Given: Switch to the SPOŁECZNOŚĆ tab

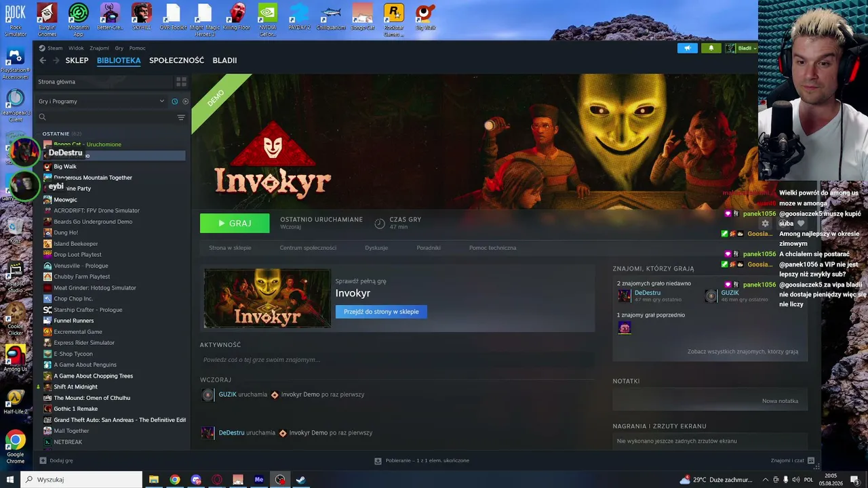Looking at the screenshot, I should coord(176,60).
